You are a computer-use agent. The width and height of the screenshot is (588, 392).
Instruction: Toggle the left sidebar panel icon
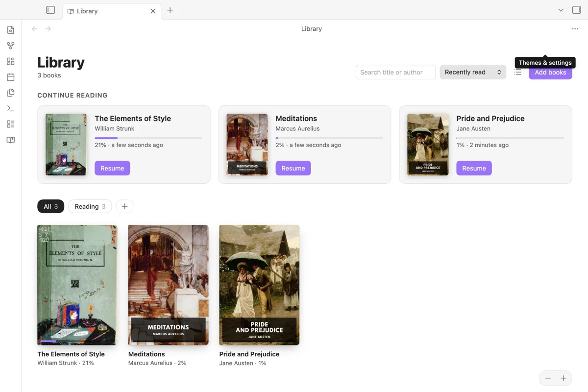[x=50, y=10]
